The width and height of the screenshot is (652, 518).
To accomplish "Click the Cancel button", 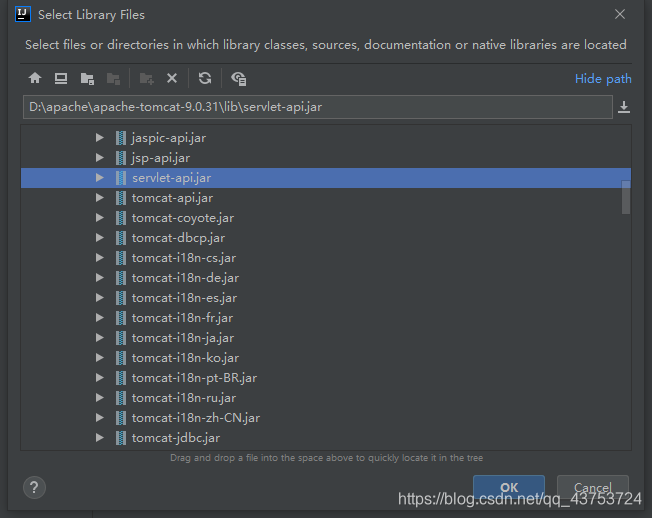I will (593, 487).
